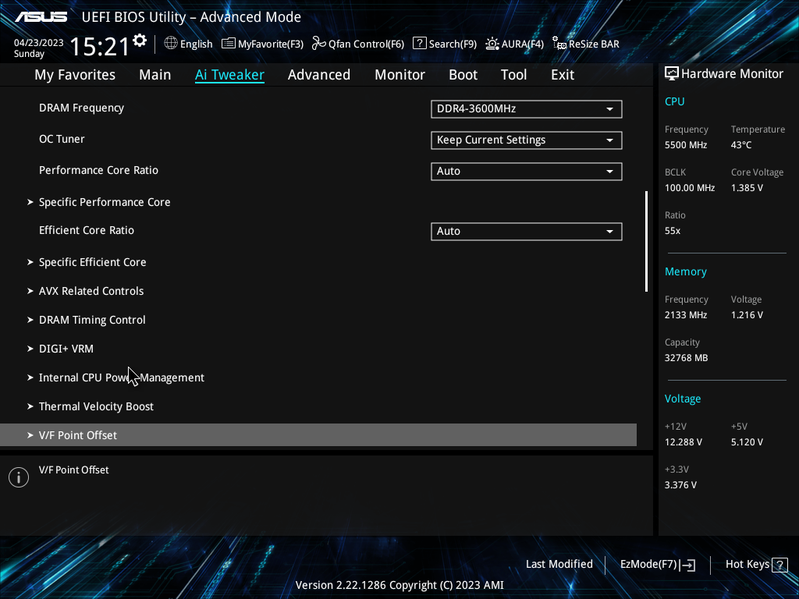799x599 pixels.
Task: Open the Exit tab
Action: click(563, 75)
